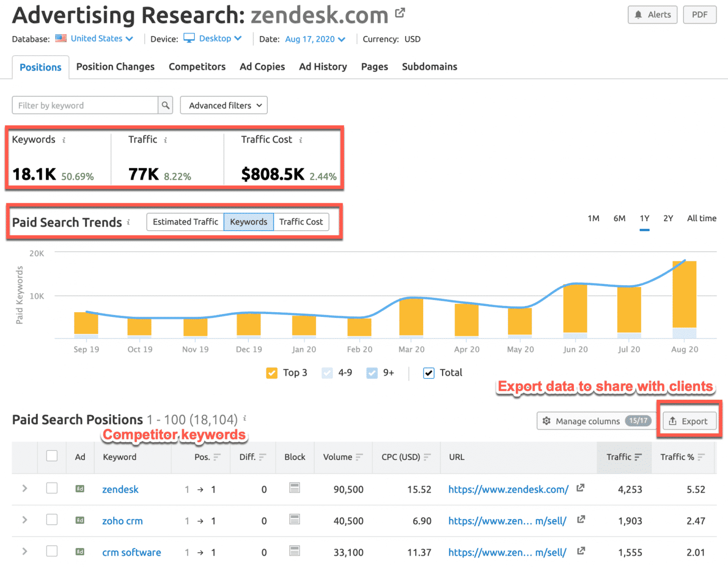728x568 pixels.
Task: Switch to the Competitors tab
Action: click(197, 67)
